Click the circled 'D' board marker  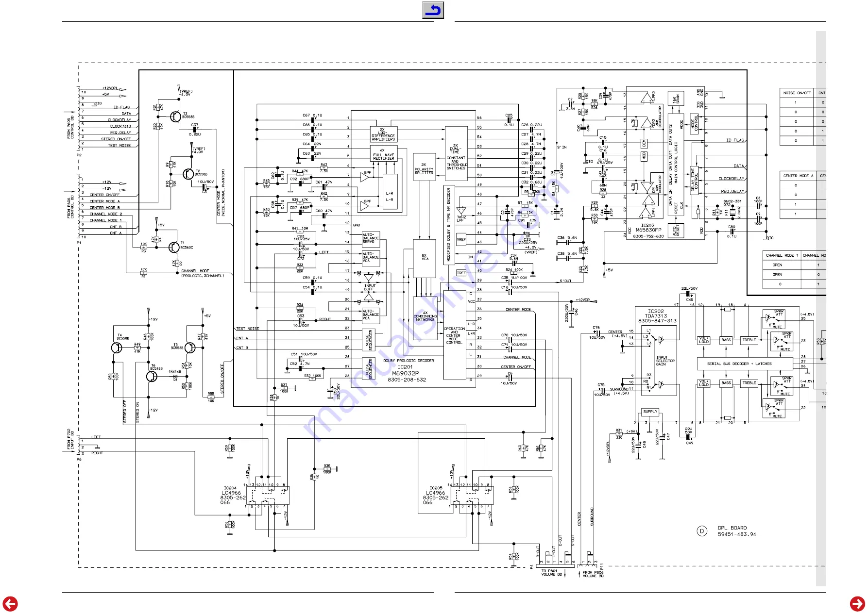coord(702,531)
